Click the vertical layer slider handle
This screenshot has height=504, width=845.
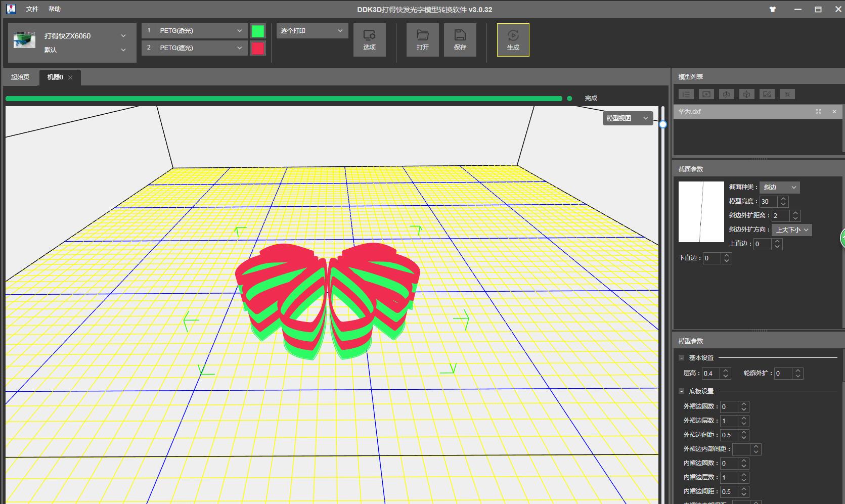click(x=663, y=124)
